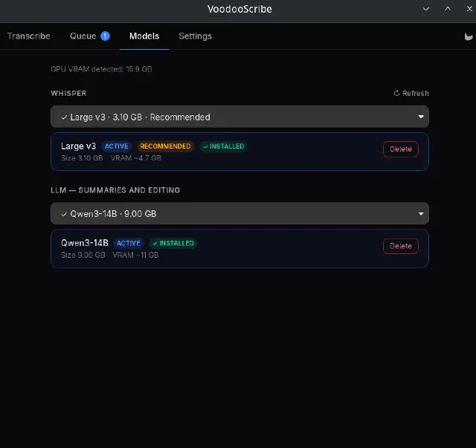Click the LLM — Summaries and Editing heading
Viewport: 476px width, 448px height.
point(115,190)
